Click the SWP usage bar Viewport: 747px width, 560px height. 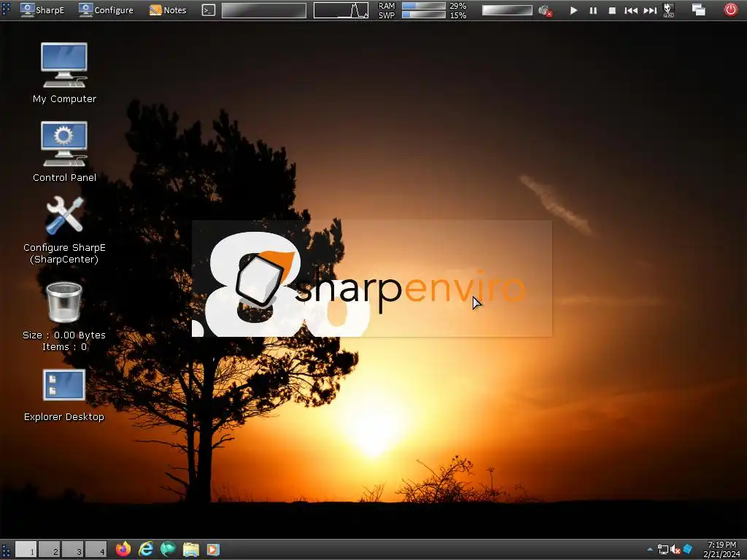[424, 15]
